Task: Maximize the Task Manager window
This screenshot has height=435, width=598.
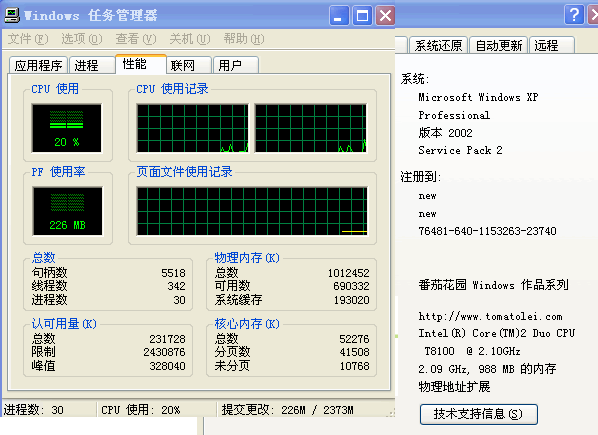Action: click(x=362, y=16)
